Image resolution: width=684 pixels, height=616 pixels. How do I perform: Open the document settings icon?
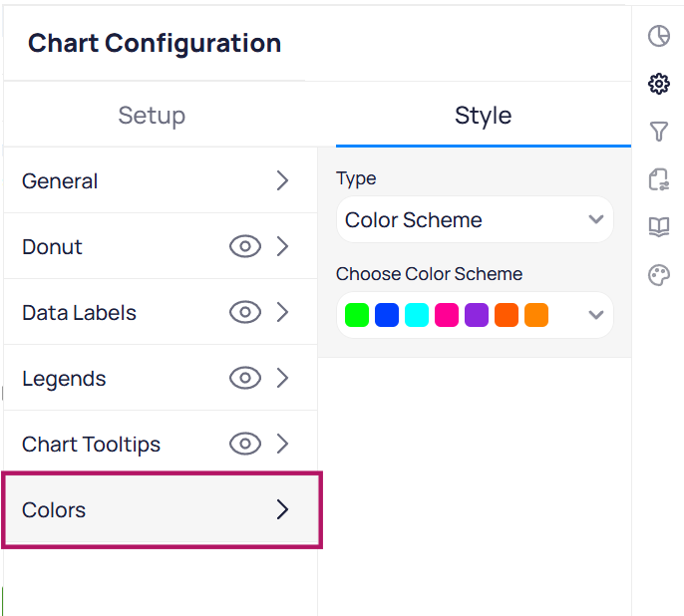tap(658, 179)
